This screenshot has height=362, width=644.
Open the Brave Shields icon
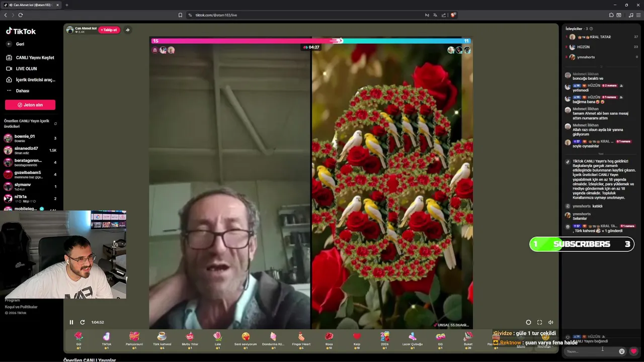pos(453,15)
